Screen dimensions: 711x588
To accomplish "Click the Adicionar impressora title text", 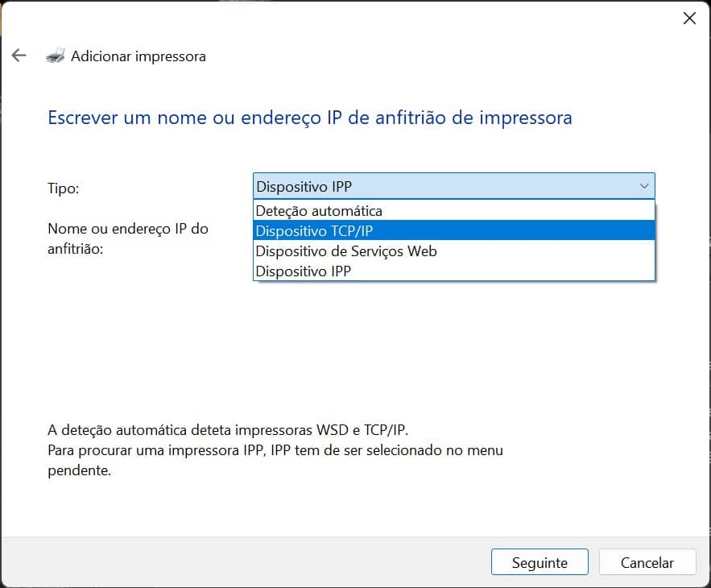I will pyautogui.click(x=138, y=56).
